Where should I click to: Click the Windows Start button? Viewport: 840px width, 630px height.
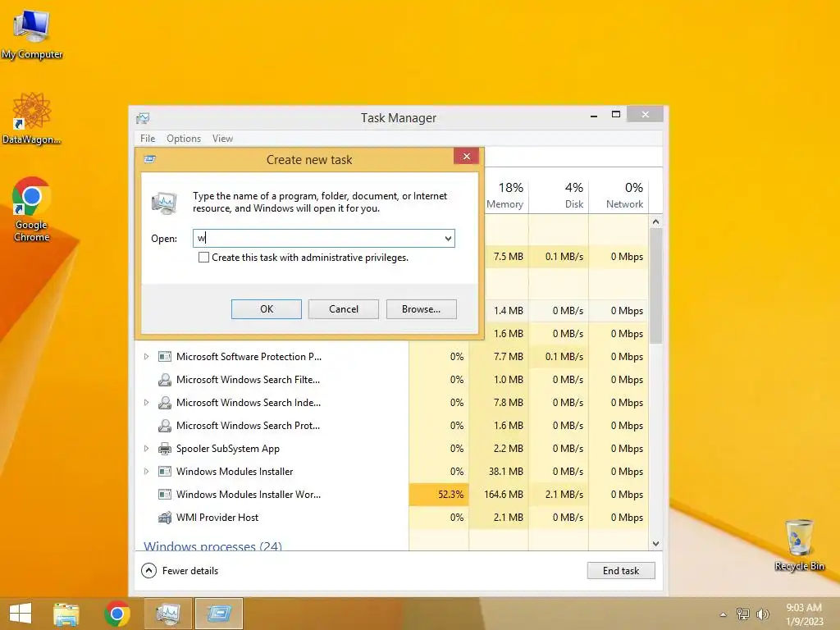coord(21,614)
